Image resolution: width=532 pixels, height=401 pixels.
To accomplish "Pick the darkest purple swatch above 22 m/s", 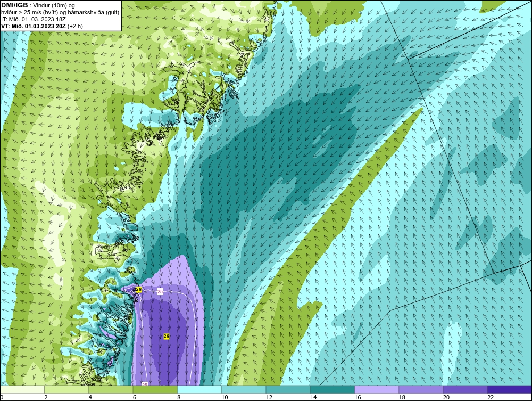I will [x=510, y=389].
